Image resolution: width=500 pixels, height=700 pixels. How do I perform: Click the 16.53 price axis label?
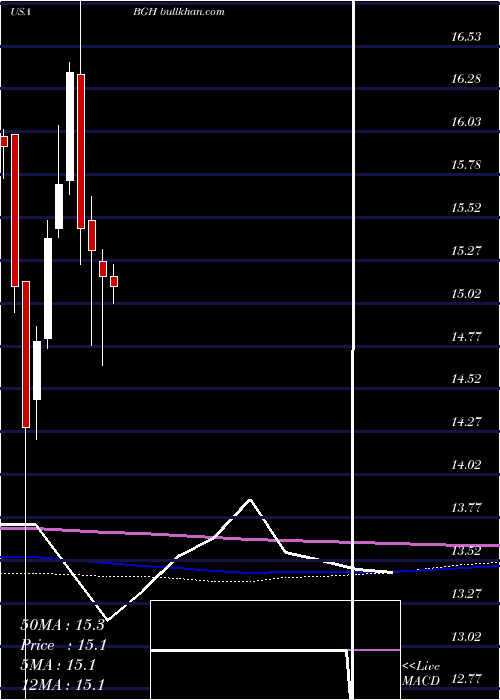[x=466, y=37]
